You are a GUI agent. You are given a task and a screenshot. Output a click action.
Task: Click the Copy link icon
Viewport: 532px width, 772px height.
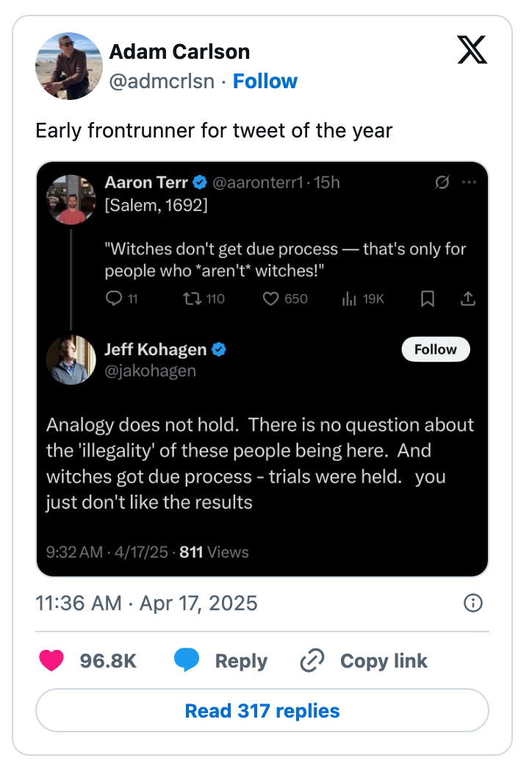(x=311, y=660)
